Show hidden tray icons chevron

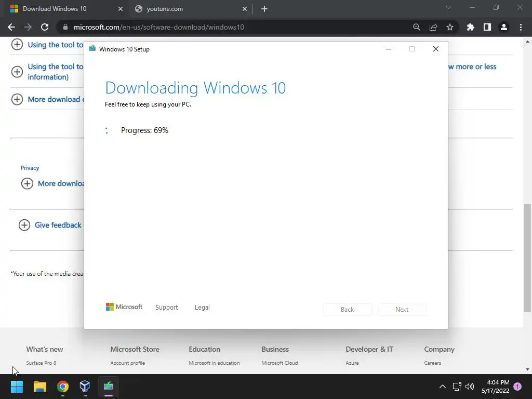[443, 387]
